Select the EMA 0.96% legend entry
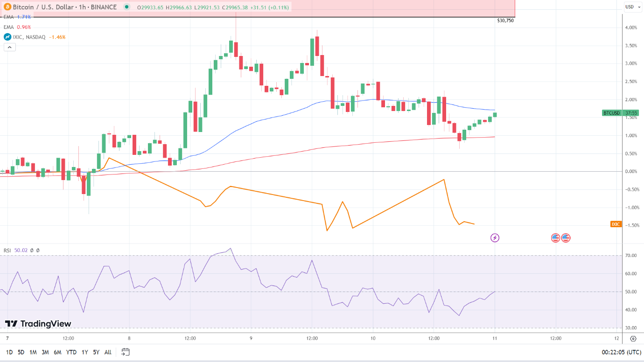 (17, 27)
